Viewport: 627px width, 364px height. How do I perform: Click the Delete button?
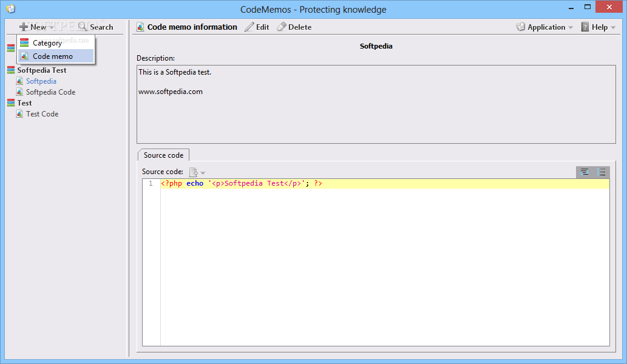click(294, 27)
